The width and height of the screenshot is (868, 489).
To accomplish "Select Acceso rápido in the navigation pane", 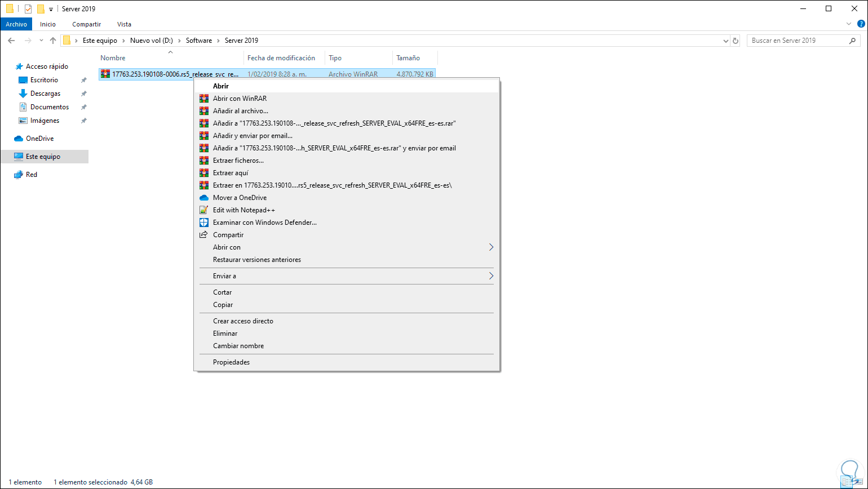I will [x=47, y=66].
